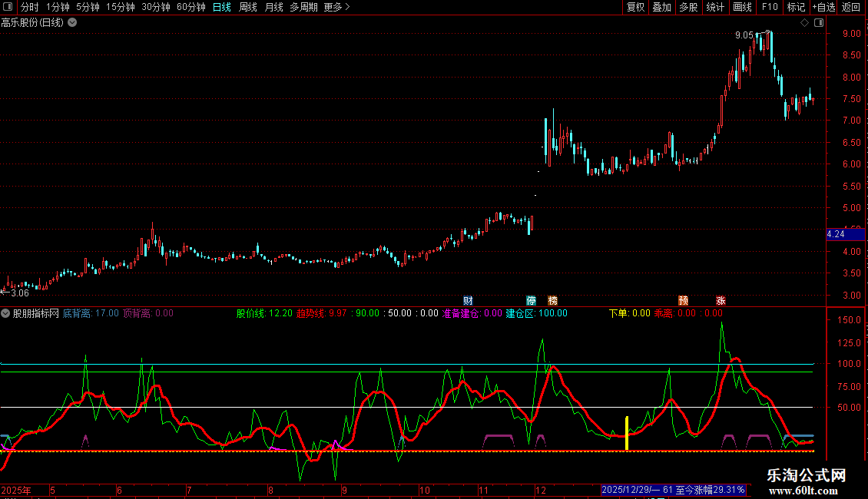Image resolution: width=868 pixels, height=499 pixels.
Task: Expand the 股朋指标网 indicator dropdown
Action: (6, 313)
